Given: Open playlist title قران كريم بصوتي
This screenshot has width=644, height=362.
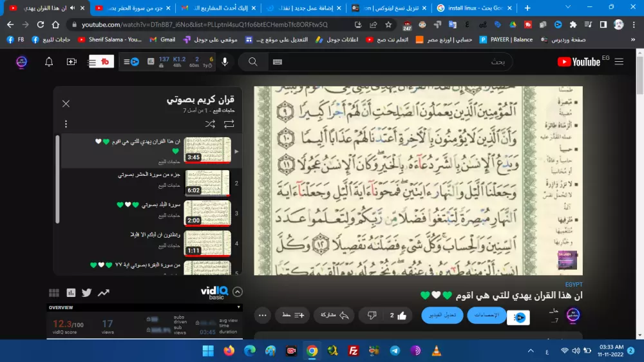Looking at the screenshot, I should click(x=200, y=99).
